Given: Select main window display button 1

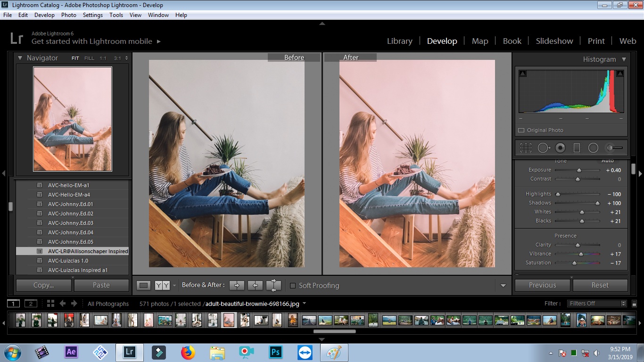Looking at the screenshot, I should tap(14, 304).
